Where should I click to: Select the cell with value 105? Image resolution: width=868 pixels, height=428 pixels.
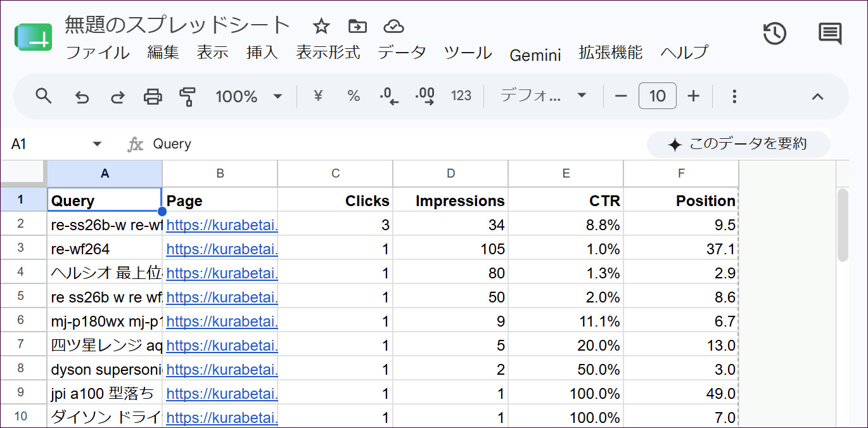450,249
